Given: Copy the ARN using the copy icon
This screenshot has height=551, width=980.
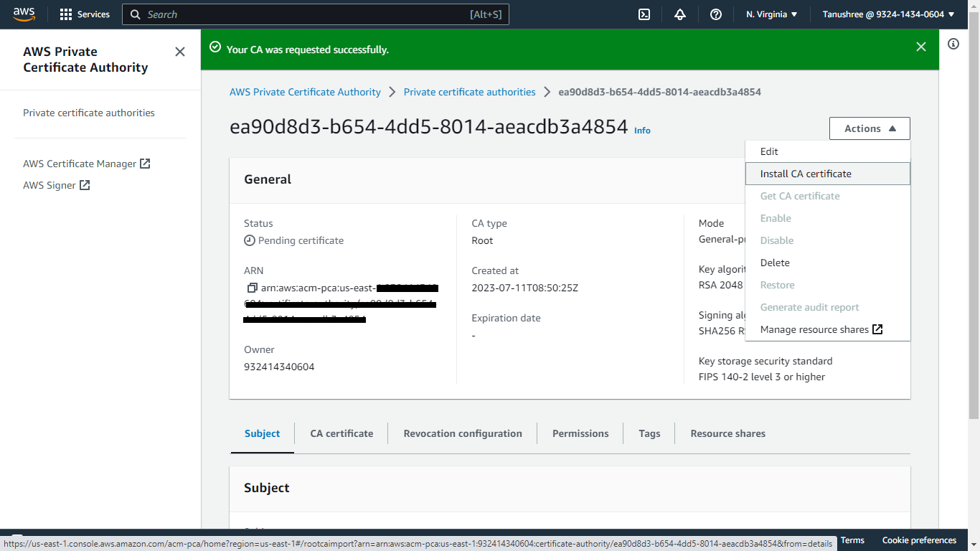Looking at the screenshot, I should click(252, 288).
